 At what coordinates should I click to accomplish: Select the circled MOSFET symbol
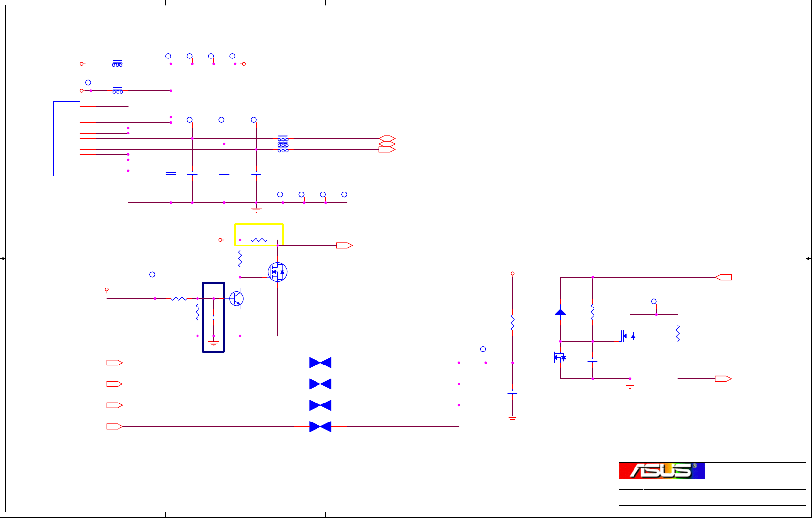277,272
